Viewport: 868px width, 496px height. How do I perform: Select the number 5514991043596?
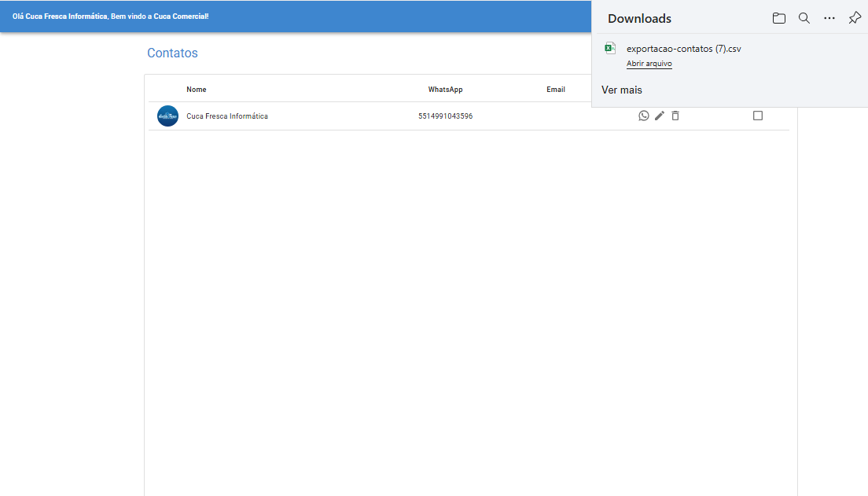pyautogui.click(x=446, y=116)
